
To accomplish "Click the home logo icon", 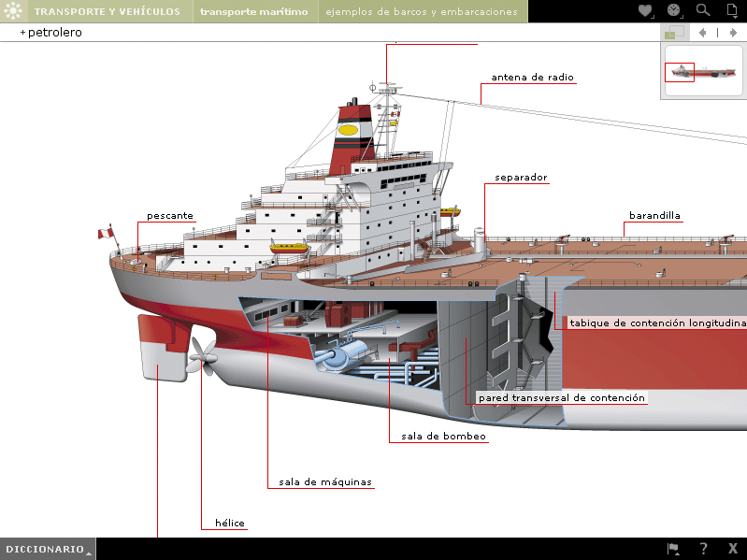I will coord(12,11).
